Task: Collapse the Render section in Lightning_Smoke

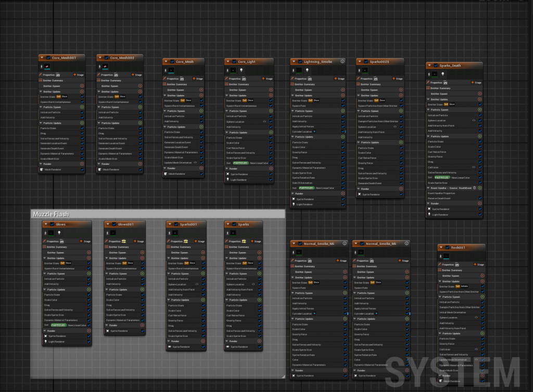Action: [293, 193]
